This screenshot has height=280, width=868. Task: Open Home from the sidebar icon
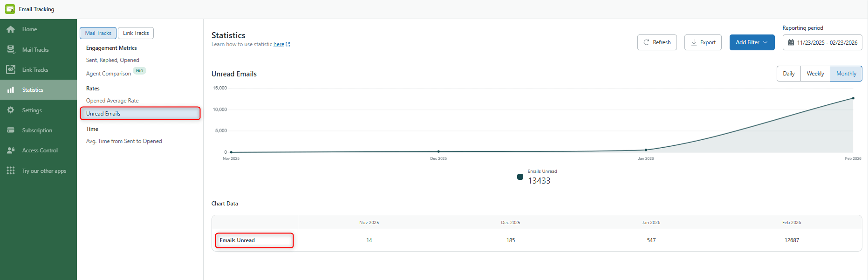(11, 29)
